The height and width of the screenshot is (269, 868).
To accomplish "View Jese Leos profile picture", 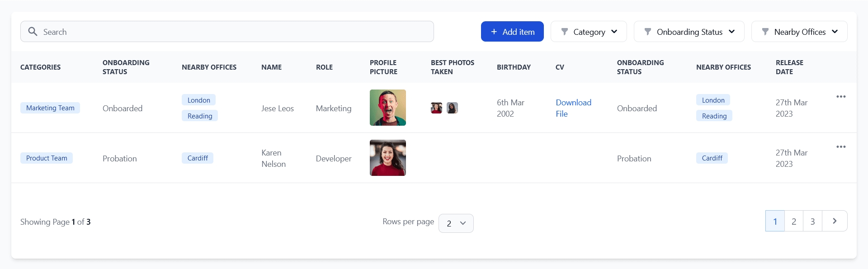I will point(387,108).
